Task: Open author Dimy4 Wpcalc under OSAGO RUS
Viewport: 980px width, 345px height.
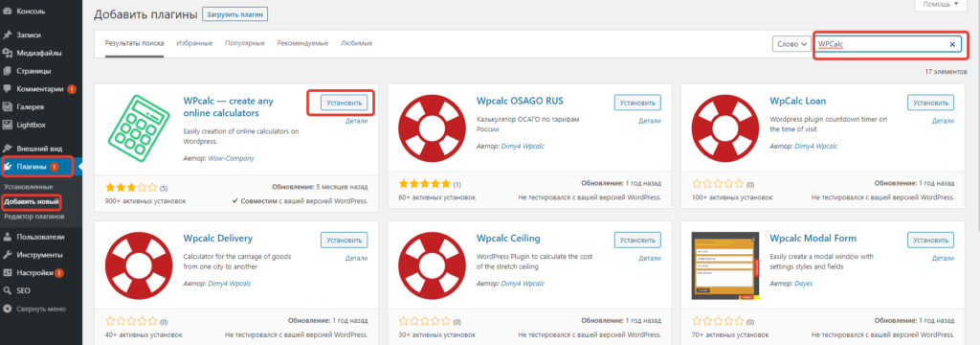Action: pos(523,146)
